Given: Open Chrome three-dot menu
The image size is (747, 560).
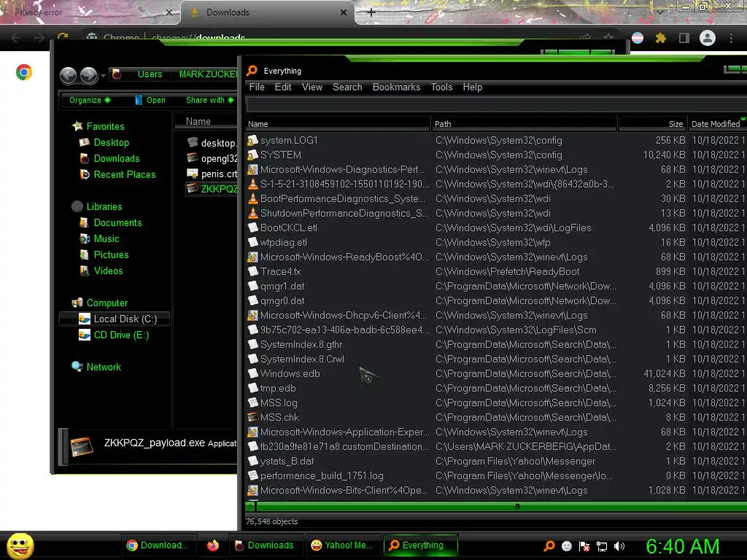Looking at the screenshot, I should pyautogui.click(x=731, y=38).
